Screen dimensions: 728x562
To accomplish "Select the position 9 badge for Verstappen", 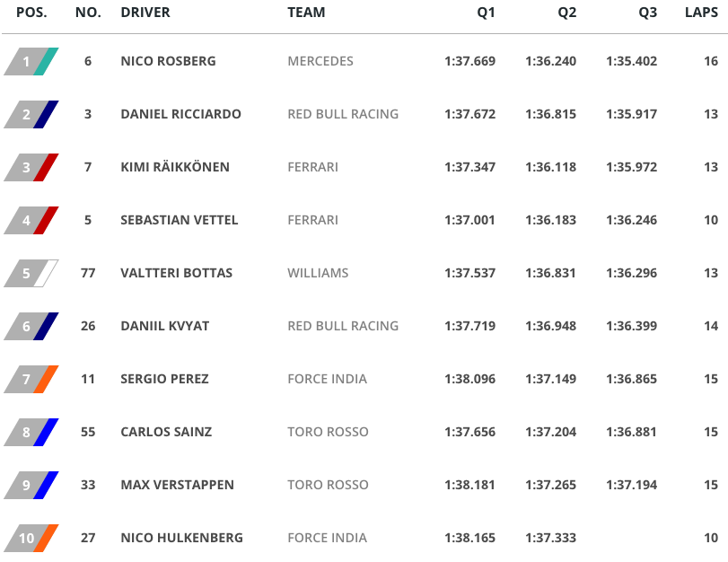I will coord(31,486).
